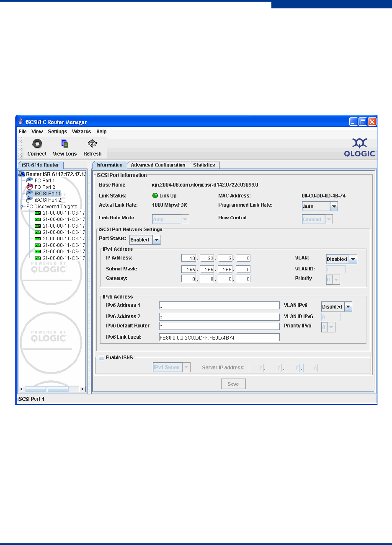The height and width of the screenshot is (545, 392).
Task: Select the FC Port 1 icon in tree
Action: [30, 180]
